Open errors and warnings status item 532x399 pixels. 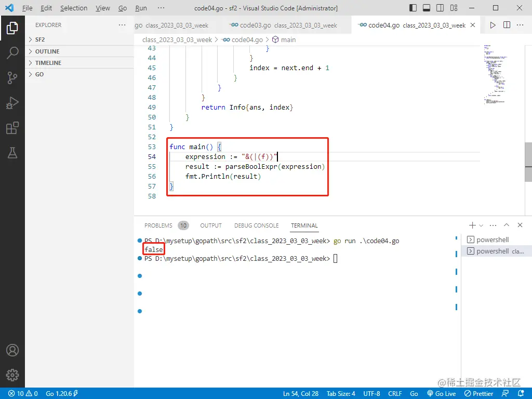pyautogui.click(x=23, y=394)
